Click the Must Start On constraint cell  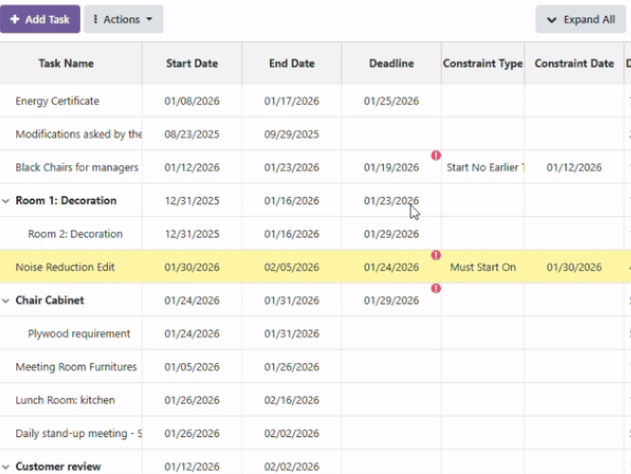point(483,268)
